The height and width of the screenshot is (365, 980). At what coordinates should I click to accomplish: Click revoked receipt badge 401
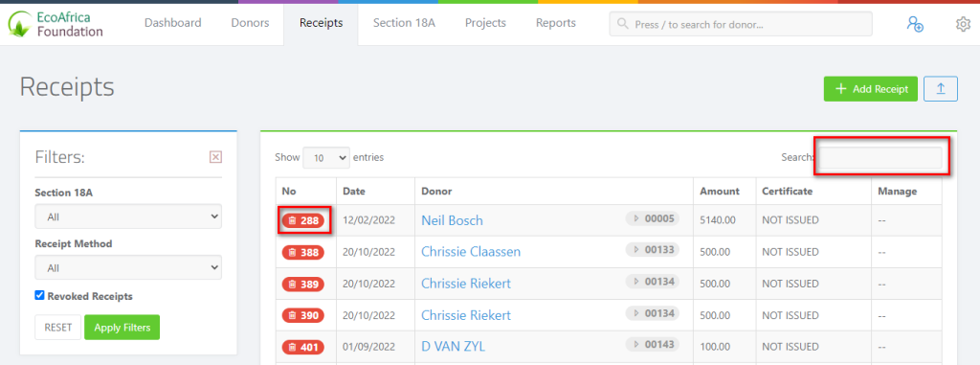click(303, 347)
